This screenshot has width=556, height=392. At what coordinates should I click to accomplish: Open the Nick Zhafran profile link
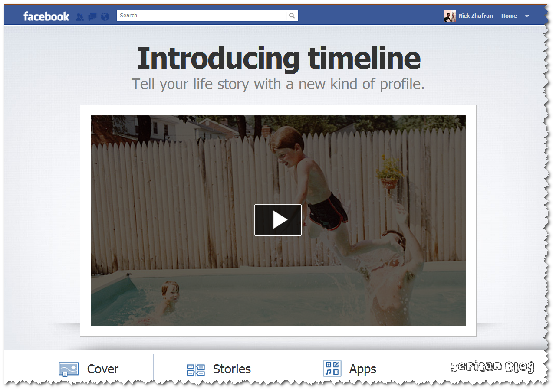click(x=476, y=16)
